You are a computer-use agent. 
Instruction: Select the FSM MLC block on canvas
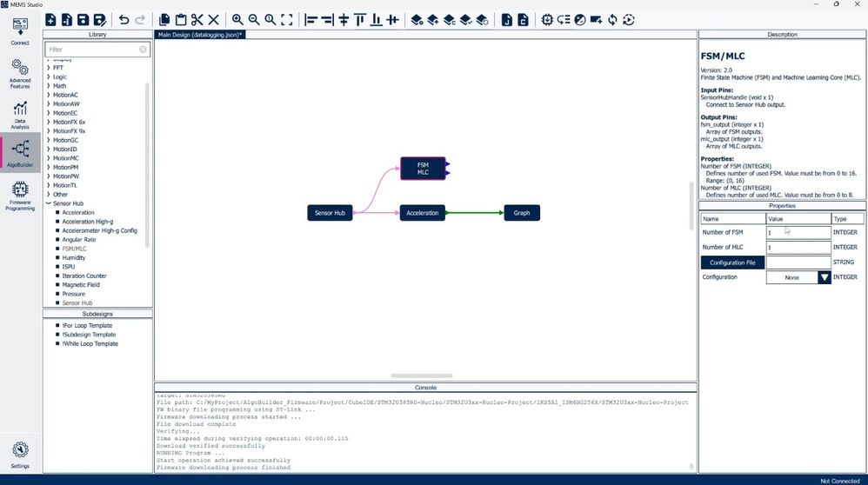(x=423, y=169)
